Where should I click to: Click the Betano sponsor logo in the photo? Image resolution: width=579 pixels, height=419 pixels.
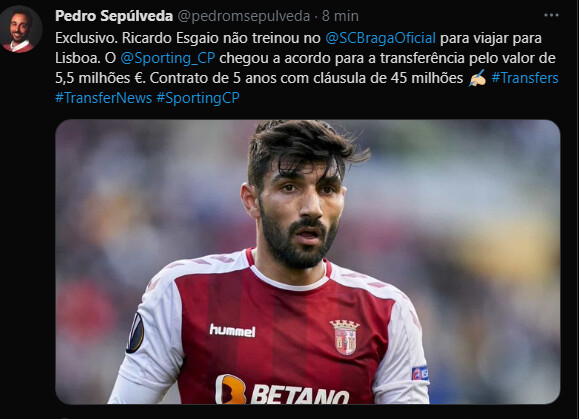tap(282, 389)
